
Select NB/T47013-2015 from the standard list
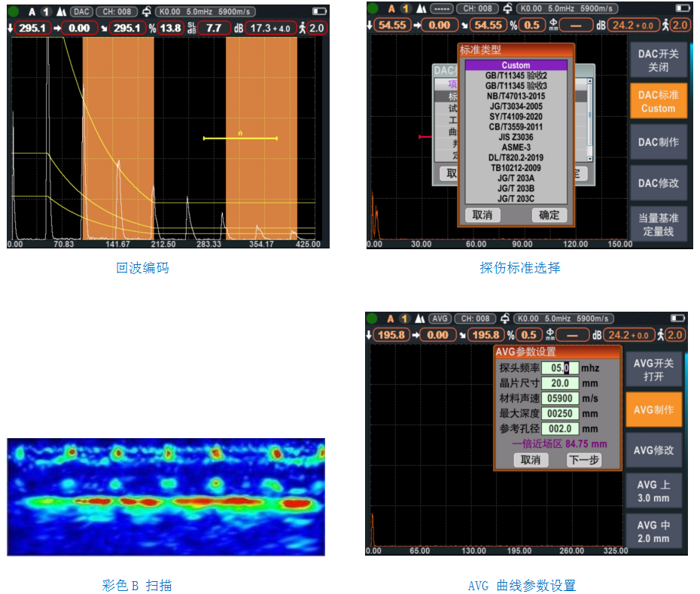(x=516, y=96)
